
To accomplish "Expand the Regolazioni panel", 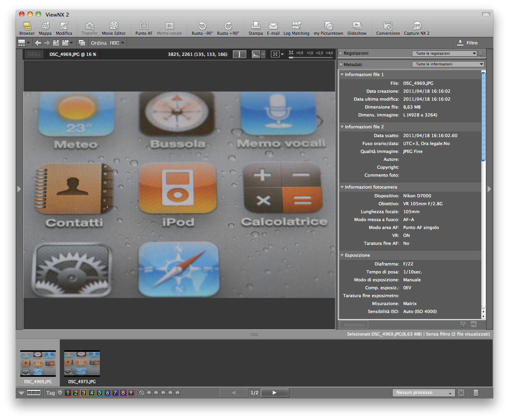I will (x=341, y=53).
